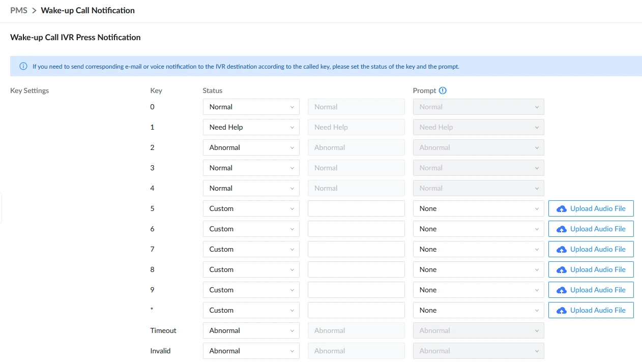Upload Audio File for key 7

tap(591, 249)
